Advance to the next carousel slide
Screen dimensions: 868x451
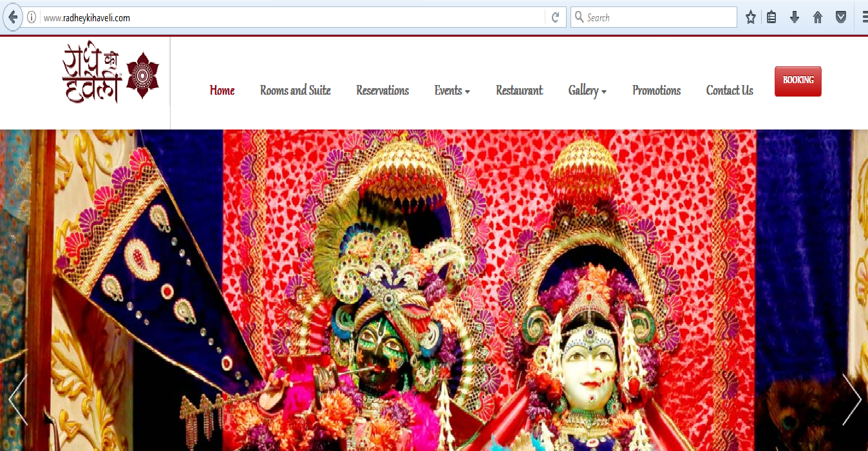851,399
